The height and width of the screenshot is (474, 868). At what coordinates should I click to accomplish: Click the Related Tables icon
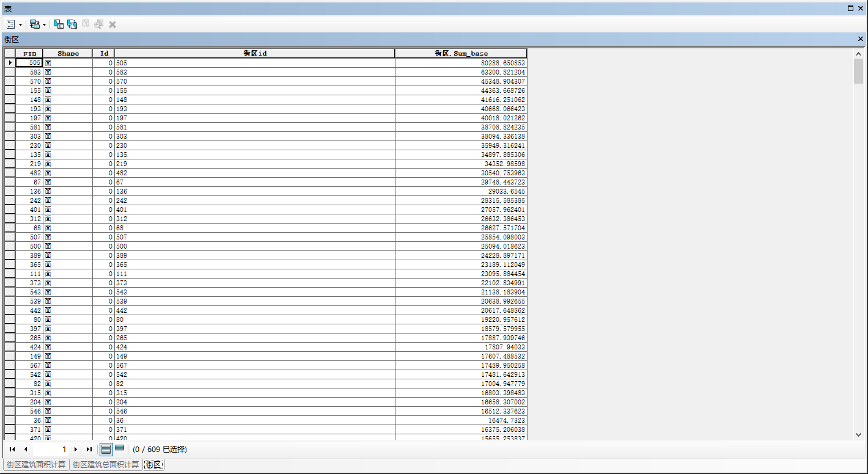[x=34, y=24]
